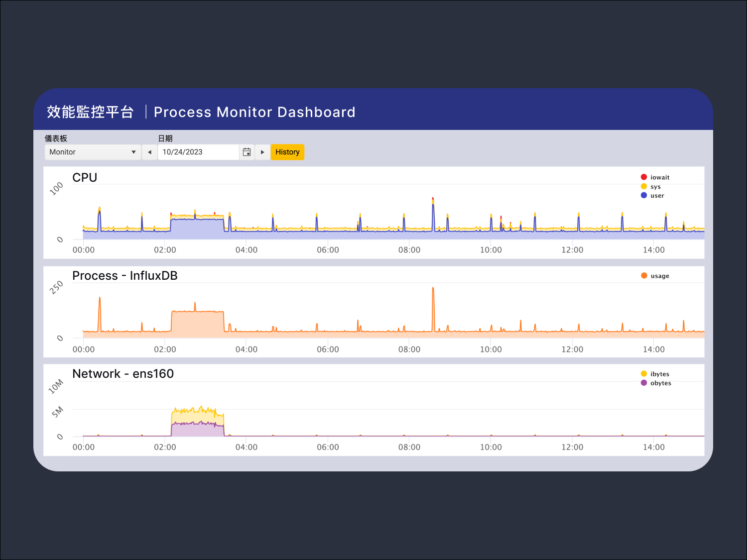The image size is (747, 560).
Task: Click the CPU chart title
Action: tap(85, 178)
